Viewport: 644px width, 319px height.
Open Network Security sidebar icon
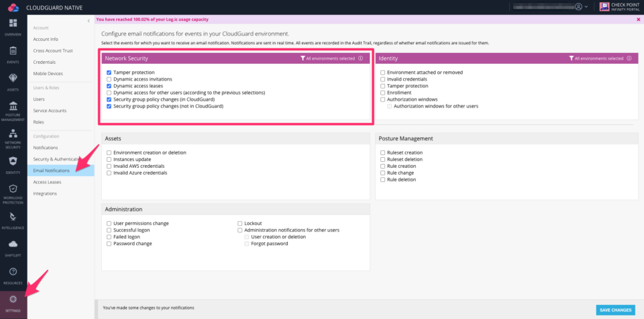click(13, 133)
